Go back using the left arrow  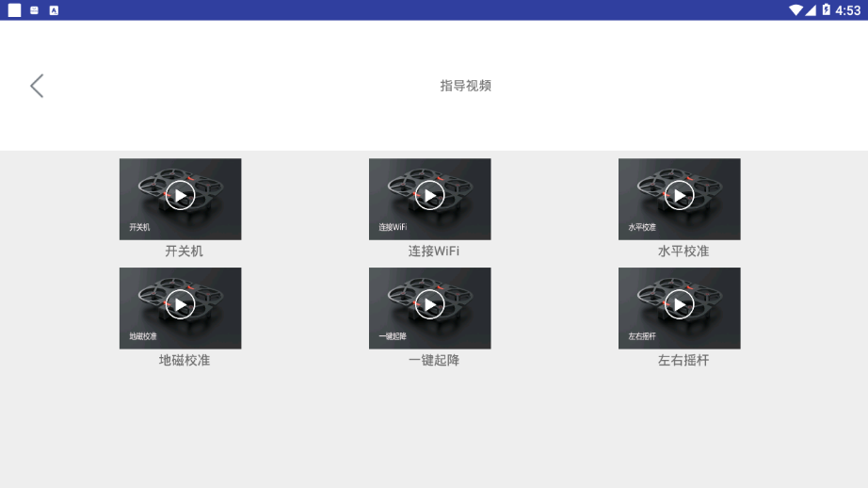37,86
